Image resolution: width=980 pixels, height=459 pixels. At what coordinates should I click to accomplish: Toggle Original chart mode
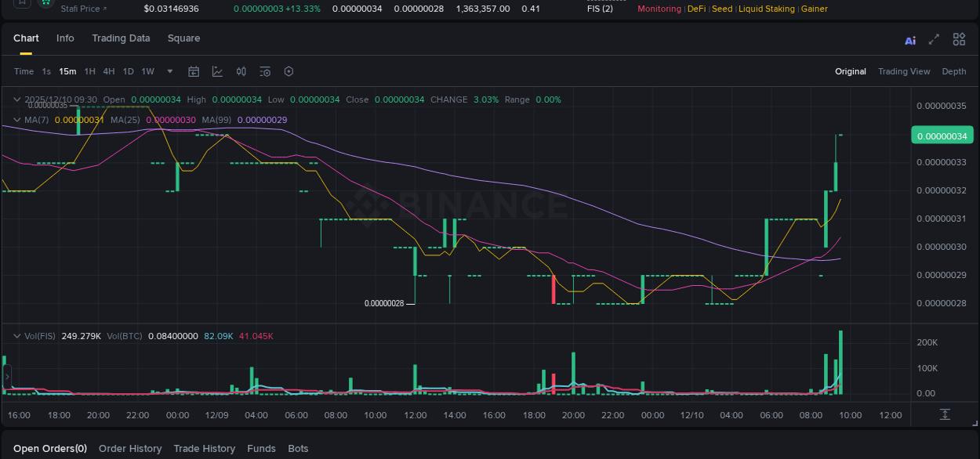(x=850, y=71)
